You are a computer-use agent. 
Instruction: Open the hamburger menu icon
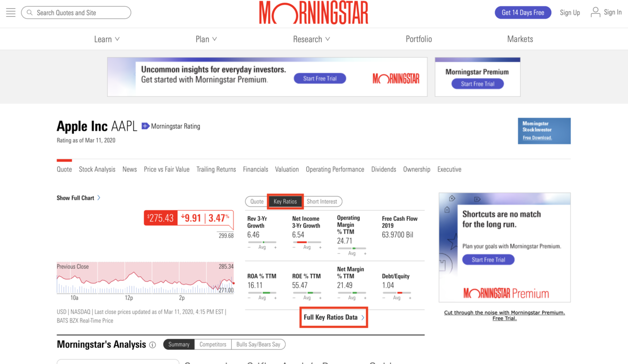[10, 13]
